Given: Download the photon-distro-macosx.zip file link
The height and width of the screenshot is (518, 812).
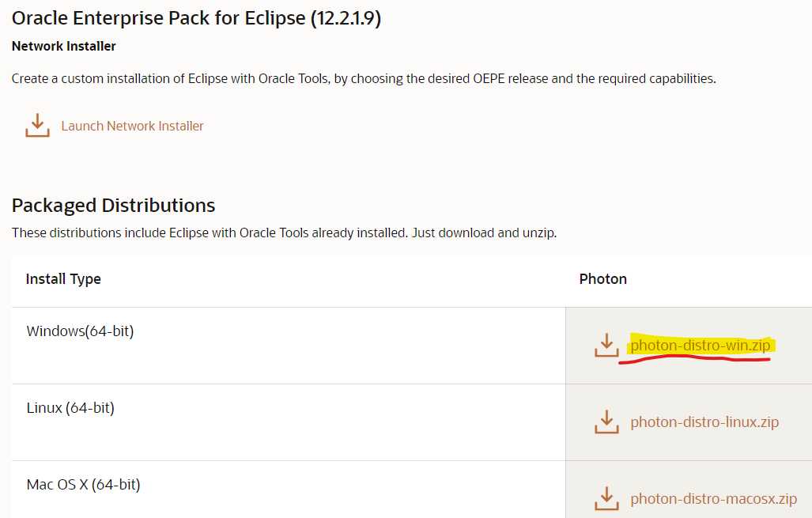Looking at the screenshot, I should (713, 499).
